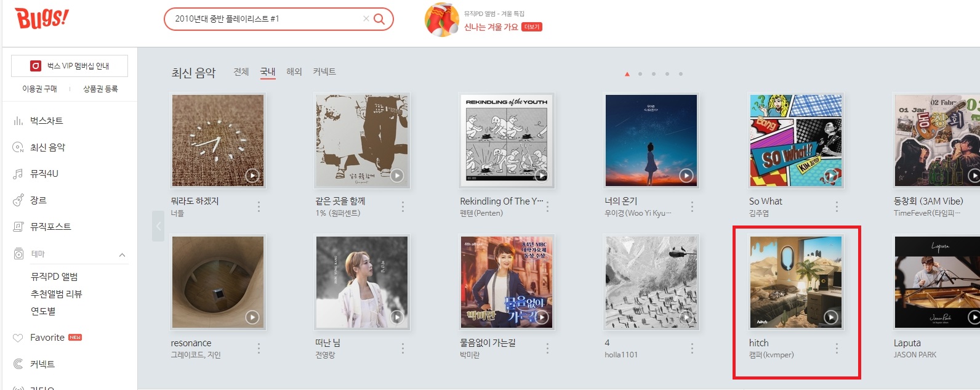Image resolution: width=980 pixels, height=390 pixels.
Task: Select the 전체 tab
Action: pos(241,72)
